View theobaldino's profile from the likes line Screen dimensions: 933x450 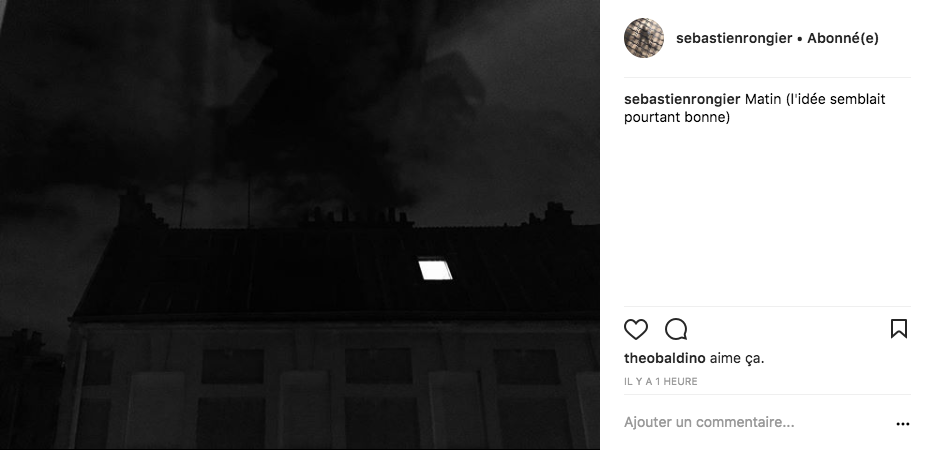click(665, 358)
